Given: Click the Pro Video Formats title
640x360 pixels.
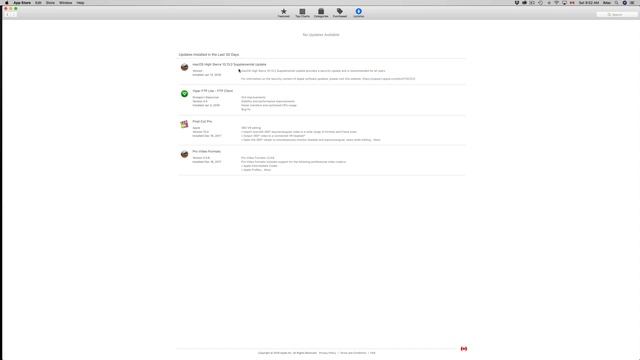Looking at the screenshot, I should [207, 151].
